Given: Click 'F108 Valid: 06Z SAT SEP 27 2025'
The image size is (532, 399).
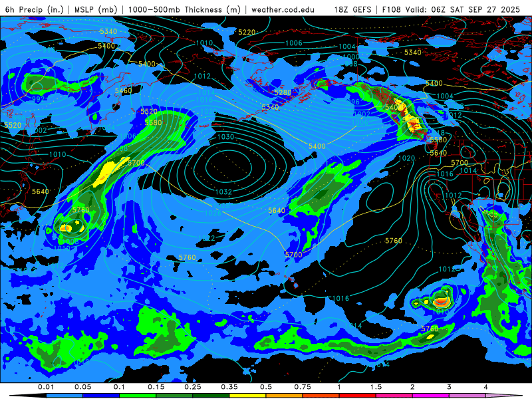Looking at the screenshot, I should pos(451,9).
